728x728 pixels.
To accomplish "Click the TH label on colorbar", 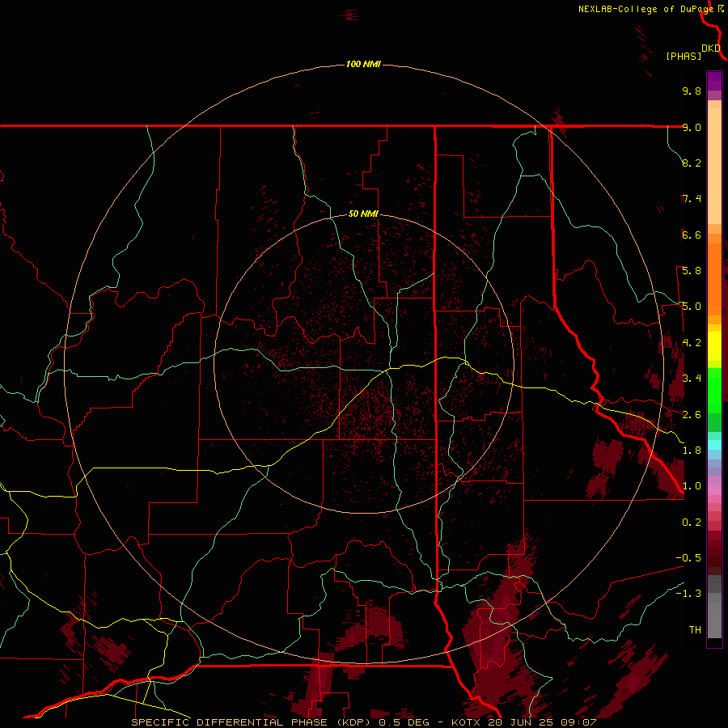I will [695, 629].
